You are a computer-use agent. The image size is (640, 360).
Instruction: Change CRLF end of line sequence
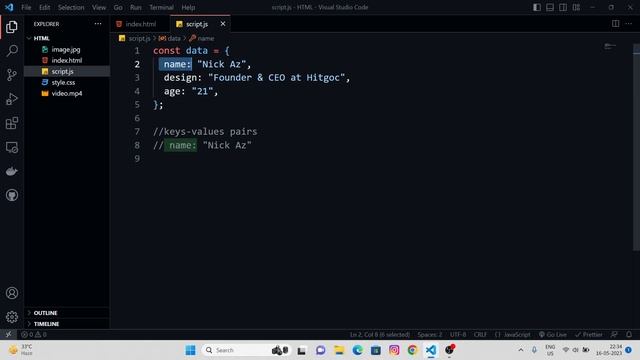[480, 334]
